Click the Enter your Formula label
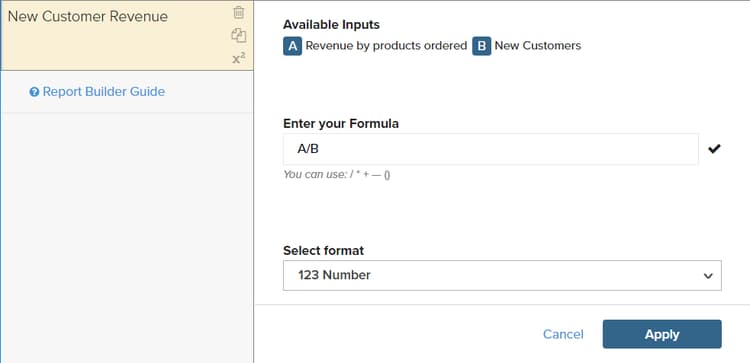750x363 pixels. pyautogui.click(x=341, y=124)
